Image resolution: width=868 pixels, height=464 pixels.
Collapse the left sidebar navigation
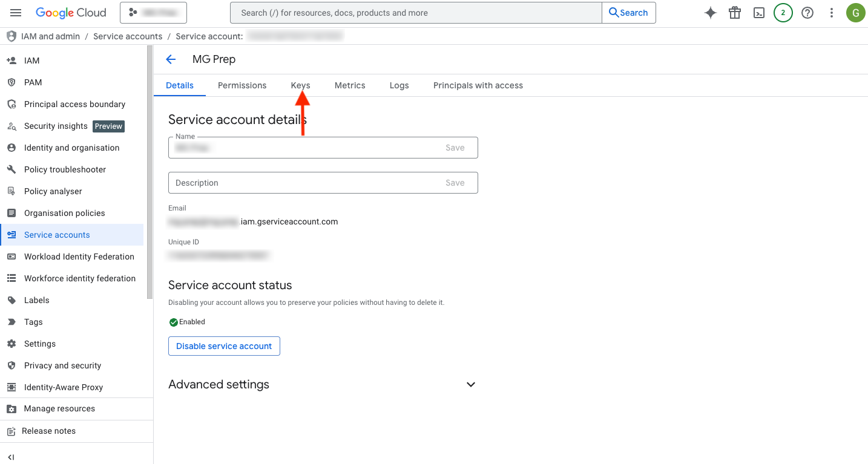(x=11, y=457)
